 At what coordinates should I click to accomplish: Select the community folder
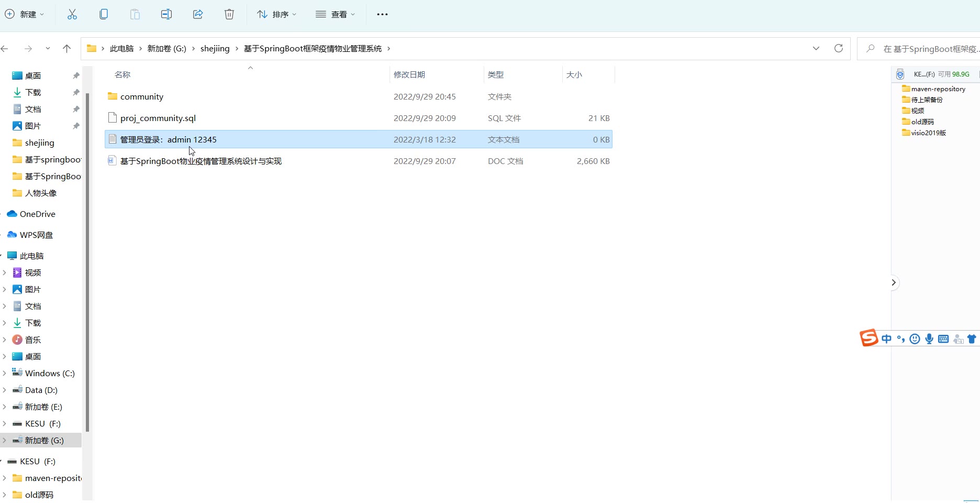pos(142,97)
